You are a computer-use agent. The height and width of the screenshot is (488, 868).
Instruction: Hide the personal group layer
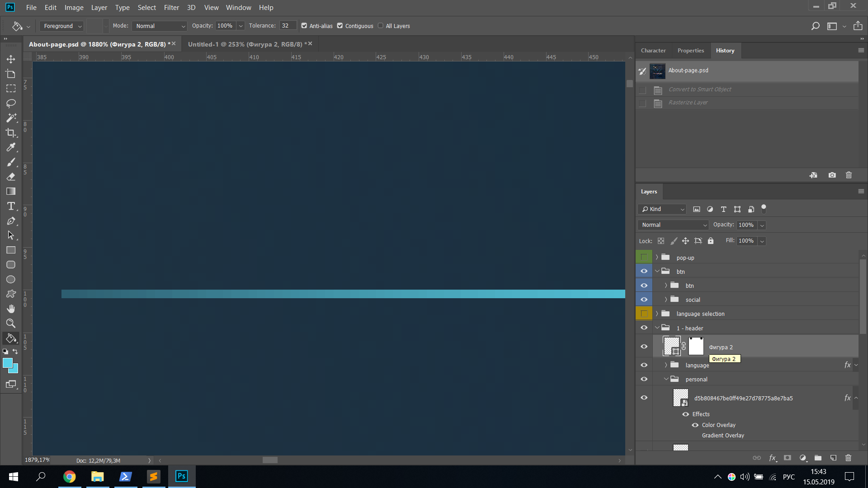[644, 379]
